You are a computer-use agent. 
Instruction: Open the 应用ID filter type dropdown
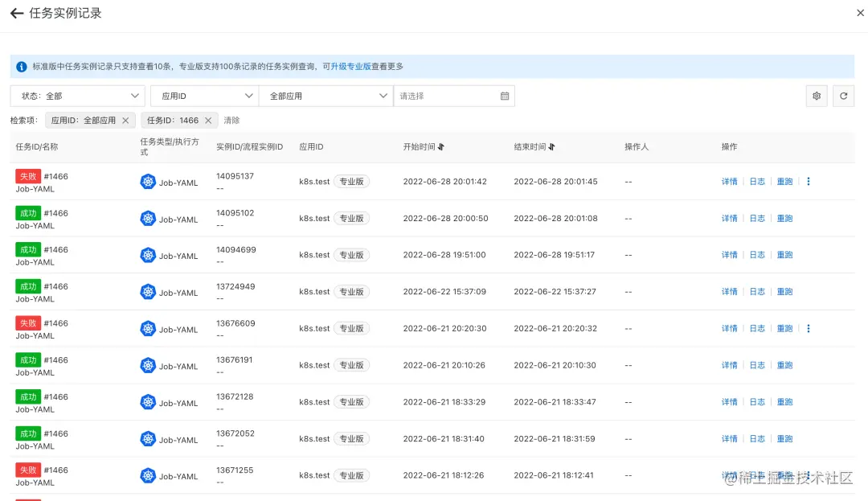pyautogui.click(x=204, y=96)
